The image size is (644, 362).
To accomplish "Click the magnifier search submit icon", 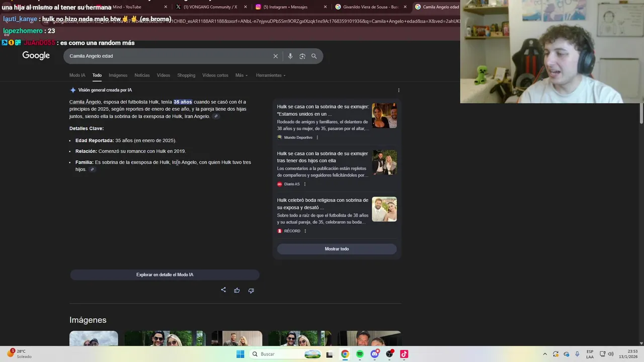I will (x=314, y=56).
